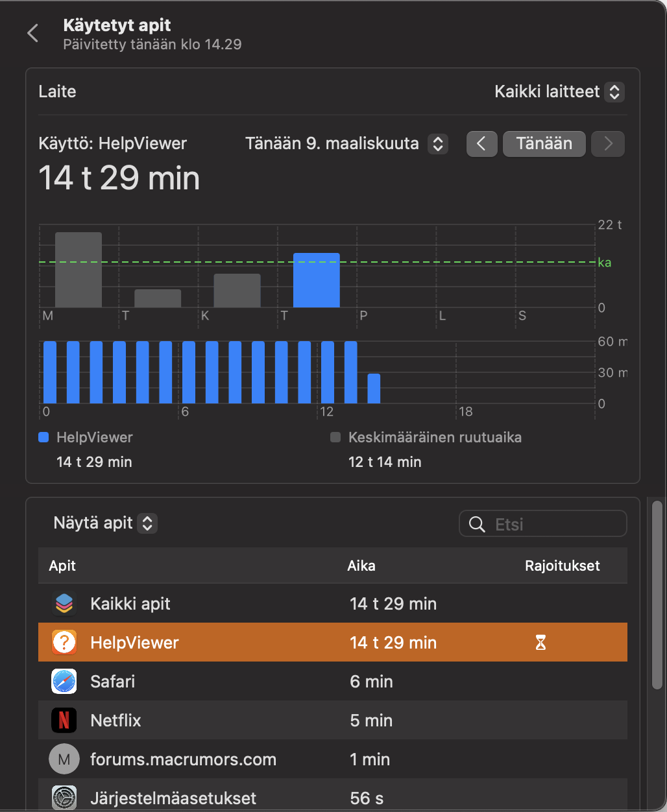Click the Rajoitukset column header
This screenshot has height=812, width=667.
(563, 566)
